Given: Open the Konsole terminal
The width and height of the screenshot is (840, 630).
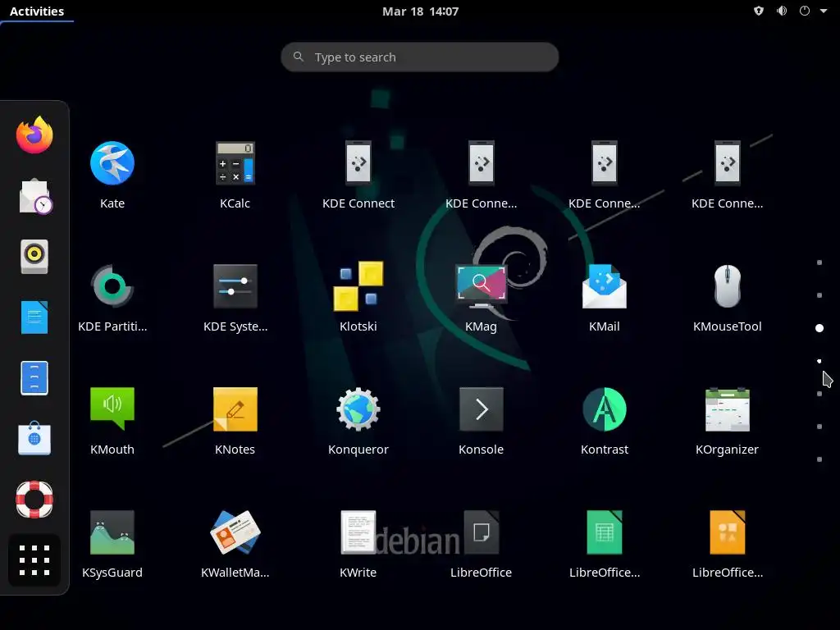Looking at the screenshot, I should (x=481, y=409).
